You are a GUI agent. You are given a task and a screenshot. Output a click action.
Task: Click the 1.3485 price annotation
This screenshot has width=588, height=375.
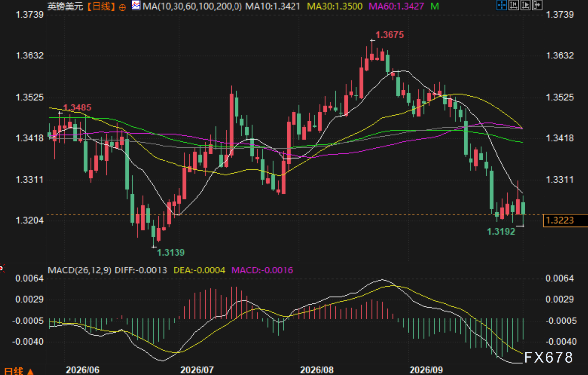77,107
